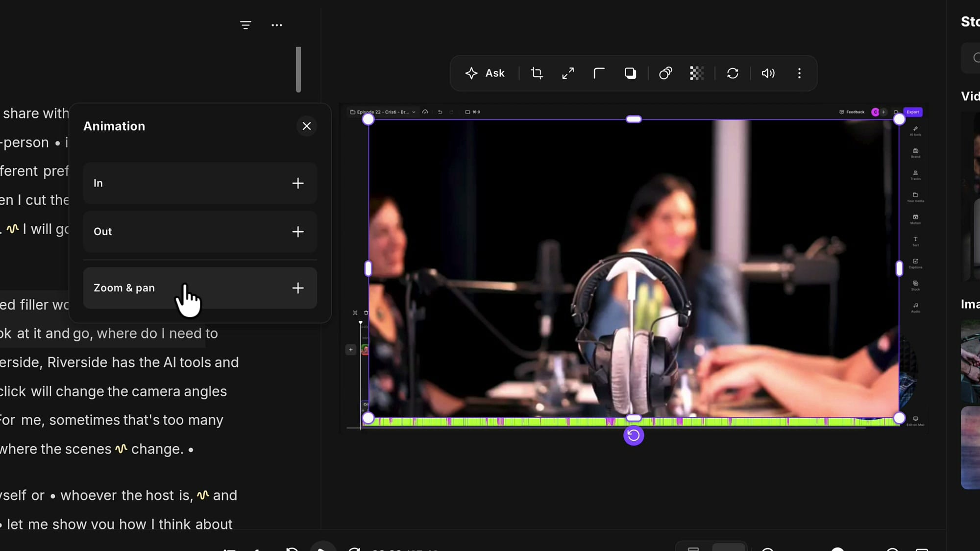The height and width of the screenshot is (551, 980).
Task: Add an In animation with its plus icon
Action: tap(298, 183)
